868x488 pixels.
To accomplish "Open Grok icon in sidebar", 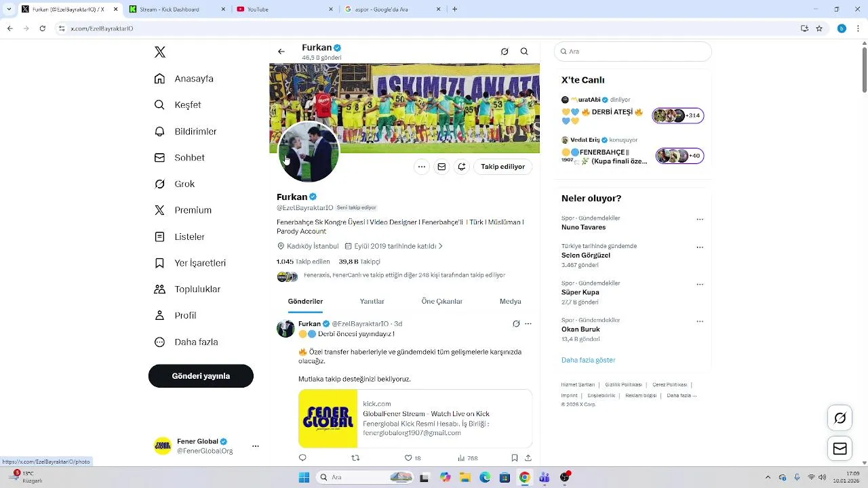I will tap(159, 184).
